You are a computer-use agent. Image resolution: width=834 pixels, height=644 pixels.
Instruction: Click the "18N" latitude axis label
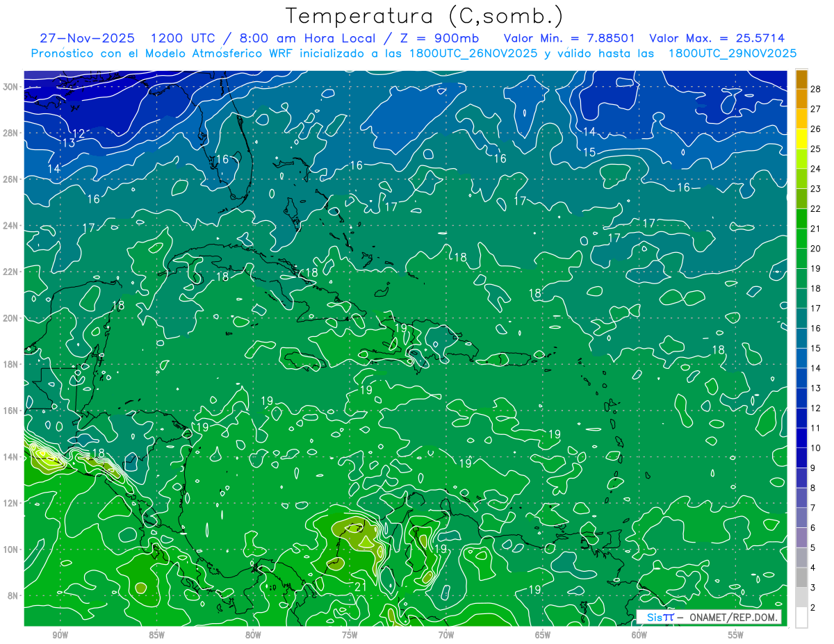(x=12, y=364)
